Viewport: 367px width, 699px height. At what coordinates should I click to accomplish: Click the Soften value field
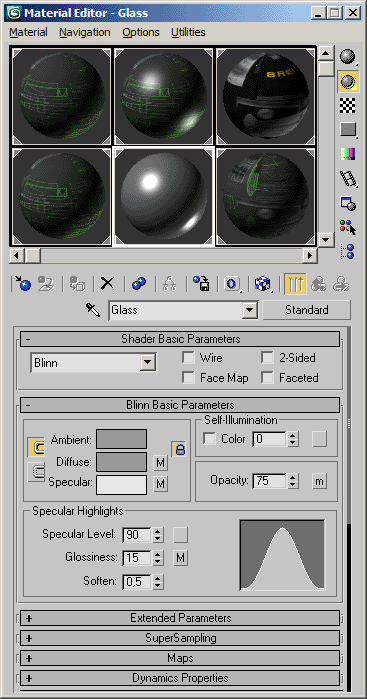[137, 581]
